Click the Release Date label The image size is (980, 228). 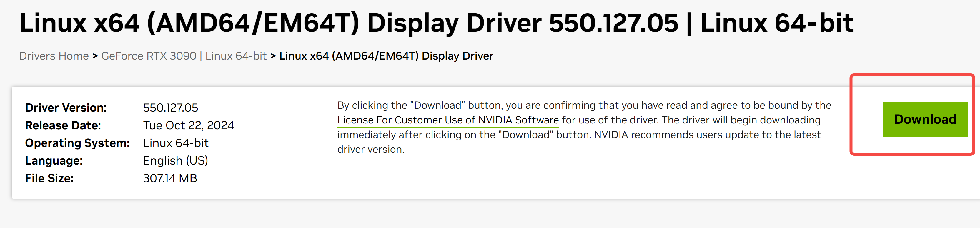click(x=63, y=125)
